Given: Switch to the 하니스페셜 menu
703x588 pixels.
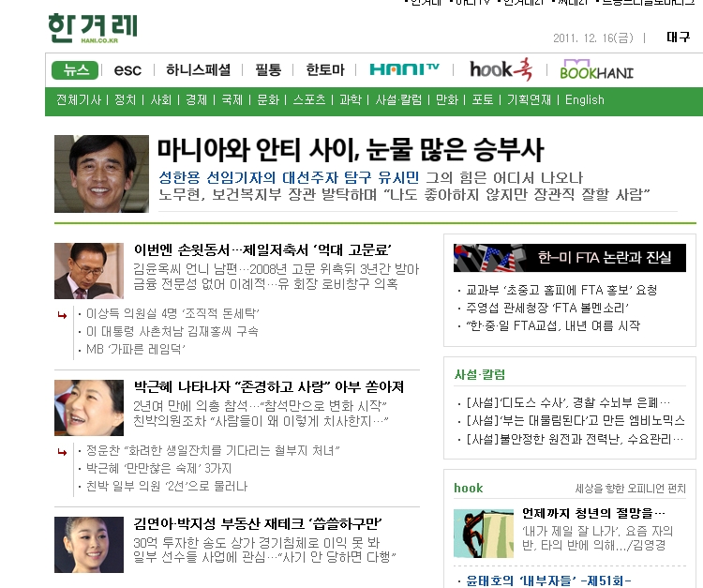Looking at the screenshot, I should tap(198, 70).
